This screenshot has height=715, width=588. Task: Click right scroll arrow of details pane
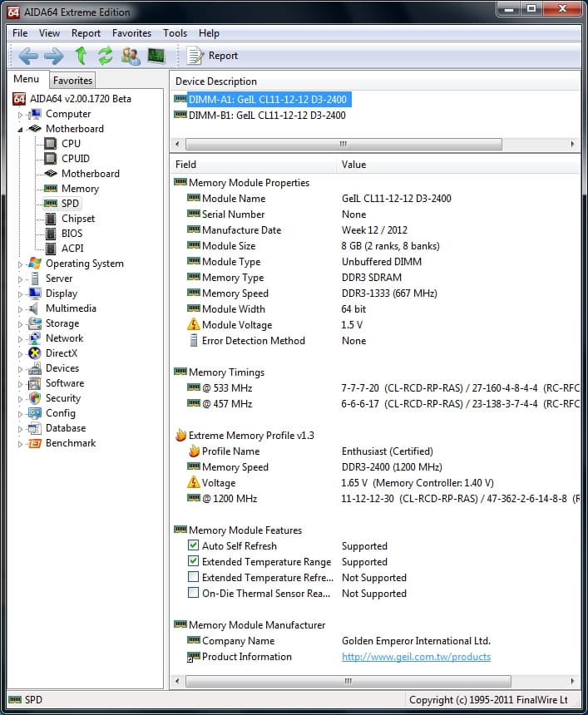tap(572, 681)
